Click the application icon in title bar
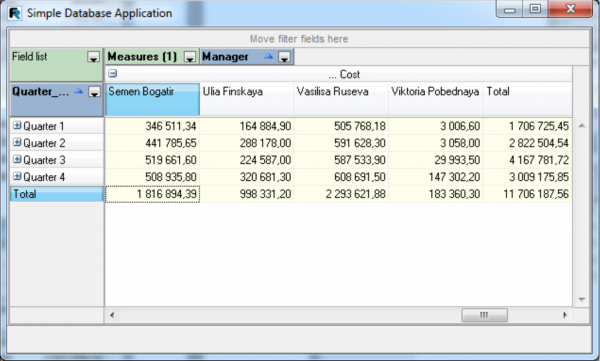Image resolution: width=600 pixels, height=361 pixels. point(15,13)
